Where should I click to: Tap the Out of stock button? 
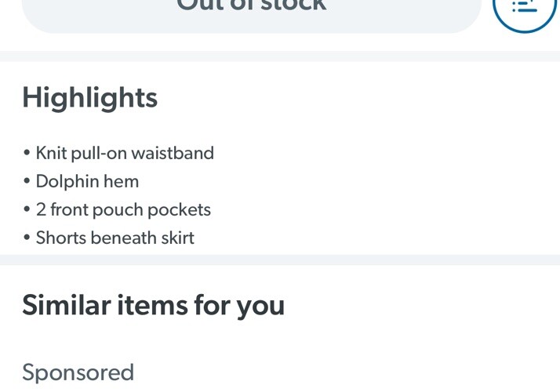coord(251,9)
